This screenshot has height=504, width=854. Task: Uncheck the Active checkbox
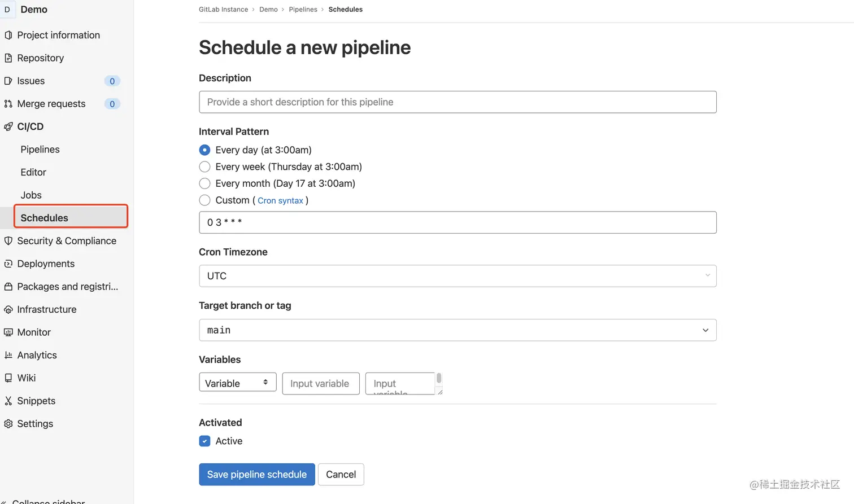204,441
